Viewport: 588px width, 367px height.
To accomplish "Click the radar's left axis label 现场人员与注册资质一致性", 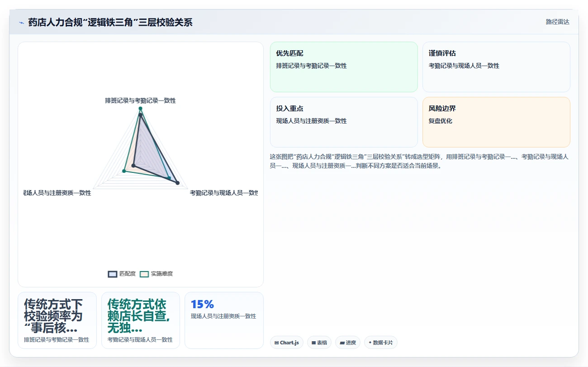I will pos(57,193).
